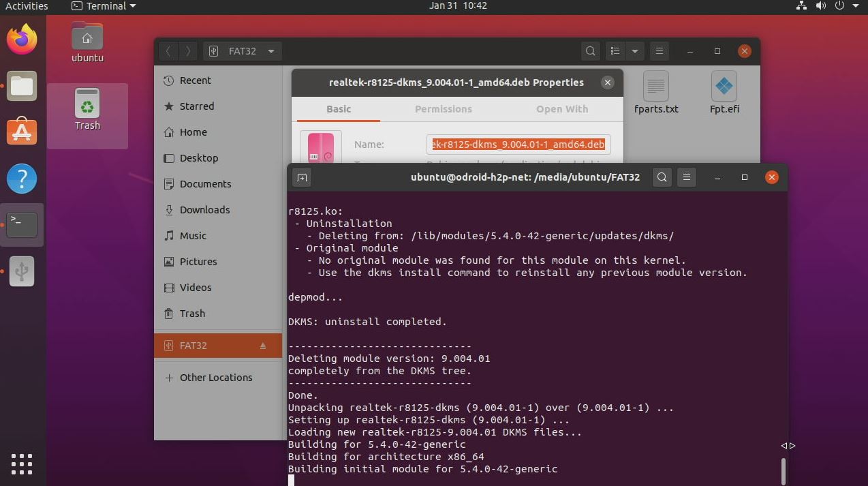
Task: Open Ubuntu Software from the dock
Action: click(x=22, y=132)
